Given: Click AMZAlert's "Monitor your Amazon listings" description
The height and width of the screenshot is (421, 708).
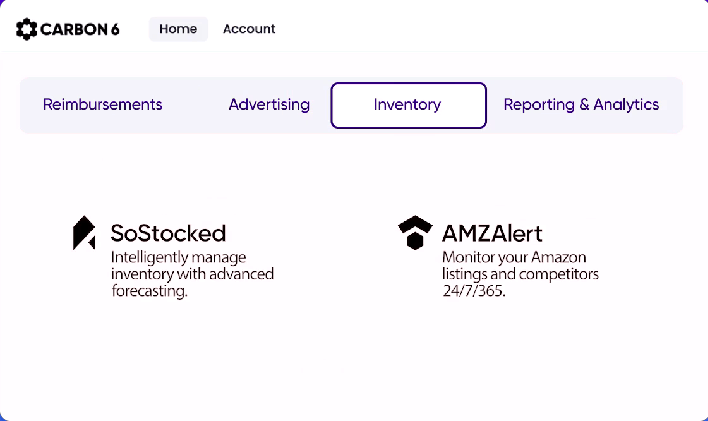Looking at the screenshot, I should point(512,256).
